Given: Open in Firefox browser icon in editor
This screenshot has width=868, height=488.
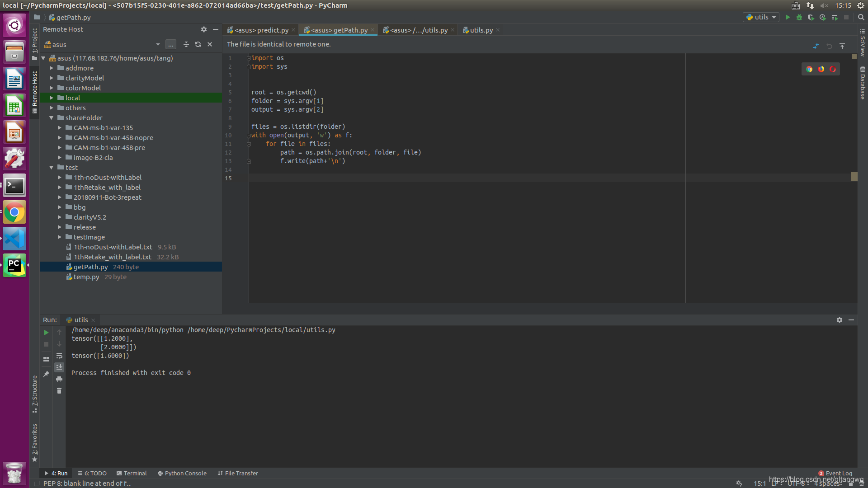Looking at the screenshot, I should (821, 69).
